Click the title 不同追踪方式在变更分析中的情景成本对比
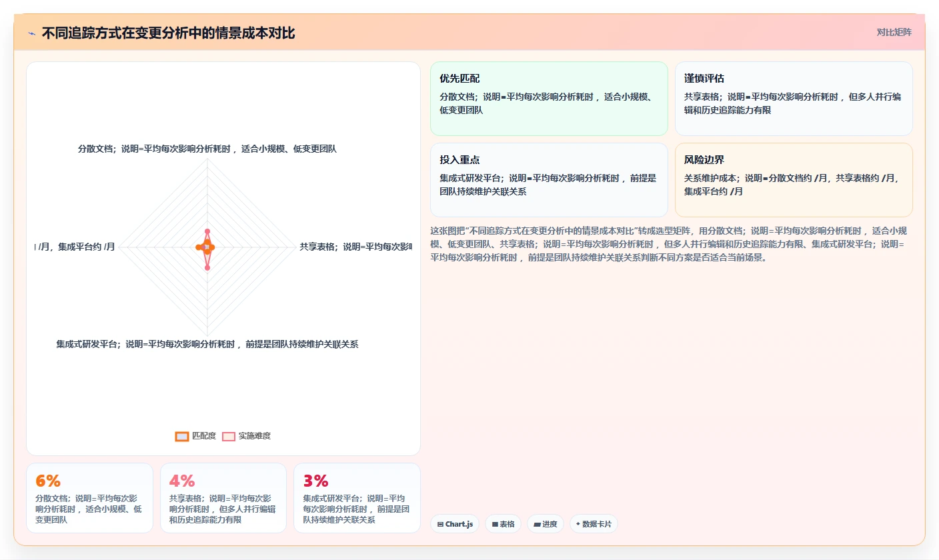The height and width of the screenshot is (560, 939). pyautogui.click(x=168, y=33)
